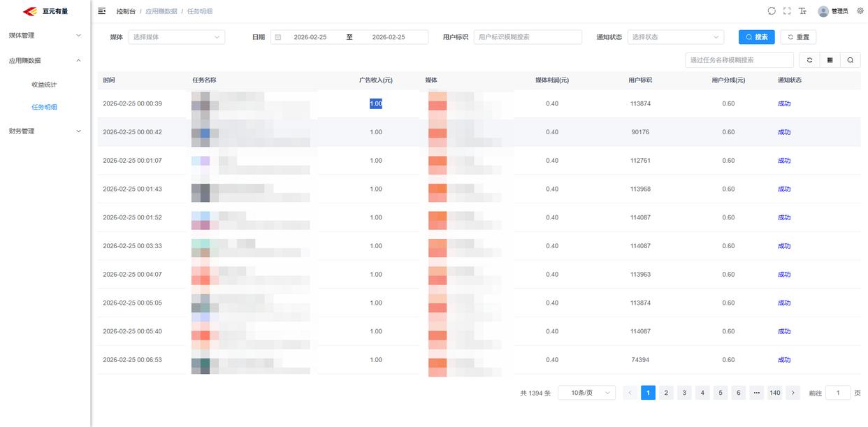Open the column display grid icon
The width and height of the screenshot is (868, 427).
point(830,60)
